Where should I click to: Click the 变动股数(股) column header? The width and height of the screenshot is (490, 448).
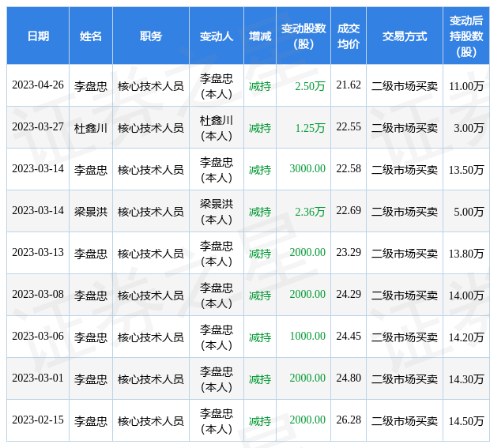(303, 36)
